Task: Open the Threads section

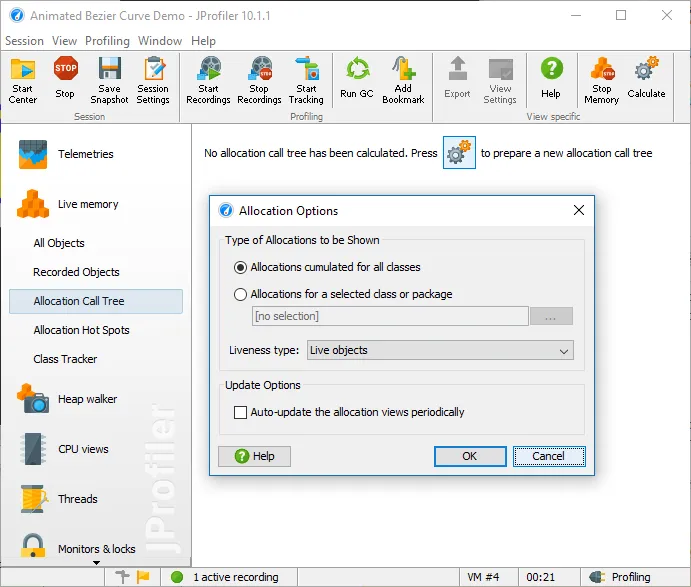Action: click(59, 499)
